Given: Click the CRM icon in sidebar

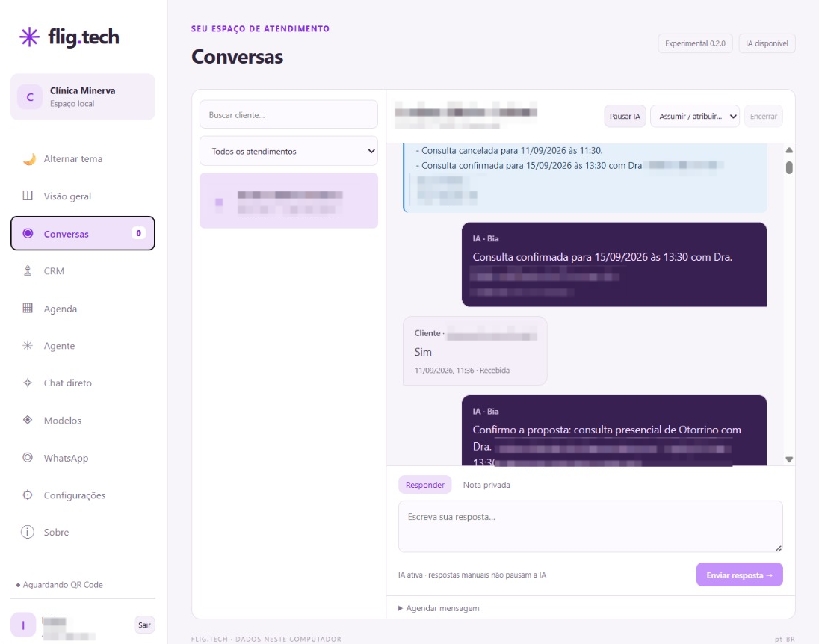Looking at the screenshot, I should (x=28, y=270).
